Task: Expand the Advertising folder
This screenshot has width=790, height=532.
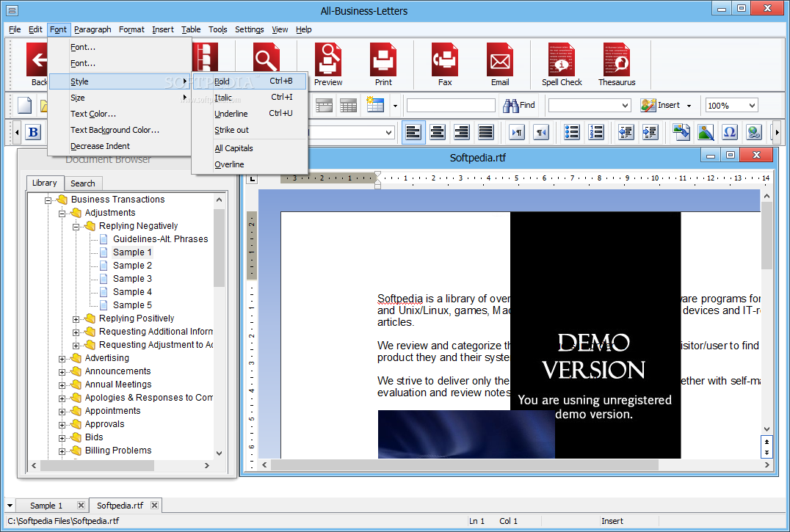Action: click(x=62, y=359)
